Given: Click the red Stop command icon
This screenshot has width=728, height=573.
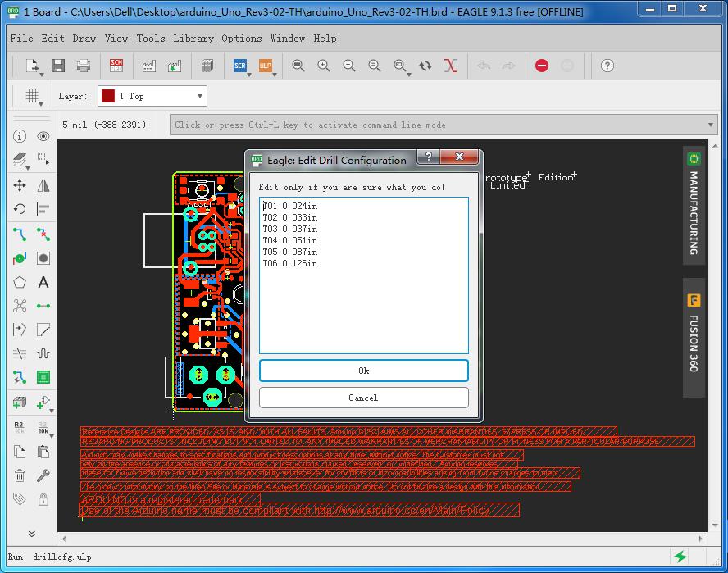Looking at the screenshot, I should click(541, 66).
